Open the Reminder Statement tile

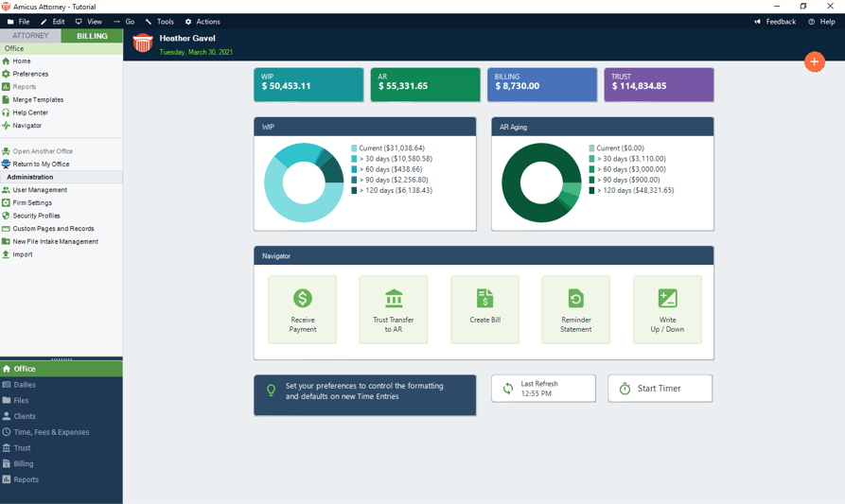pyautogui.click(x=575, y=309)
